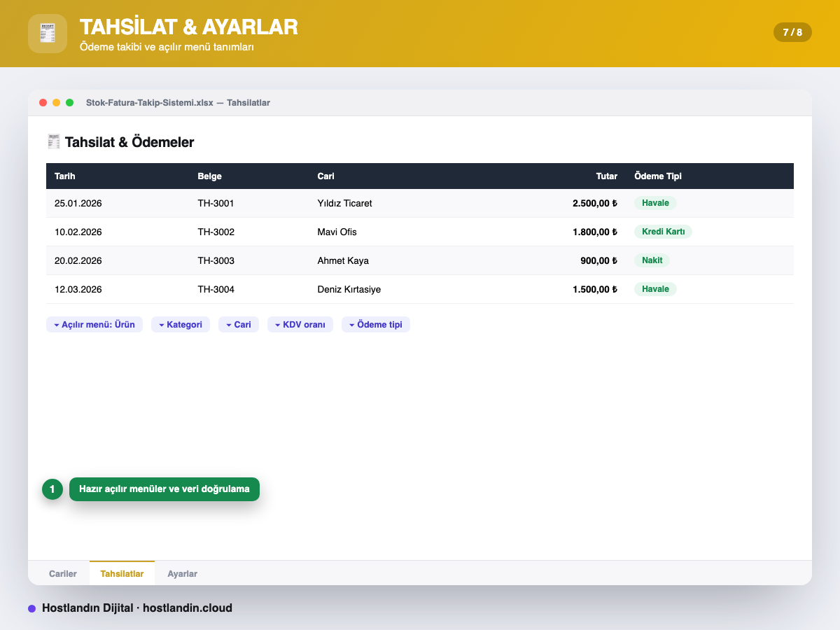
Task: Click the Deniz Kırtasiye cell
Action: click(x=349, y=289)
